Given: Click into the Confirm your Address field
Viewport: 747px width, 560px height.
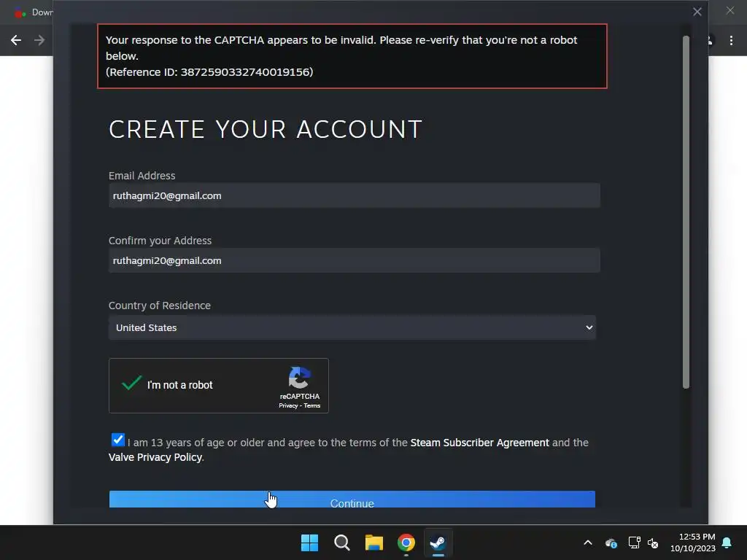Looking at the screenshot, I should click(x=355, y=260).
